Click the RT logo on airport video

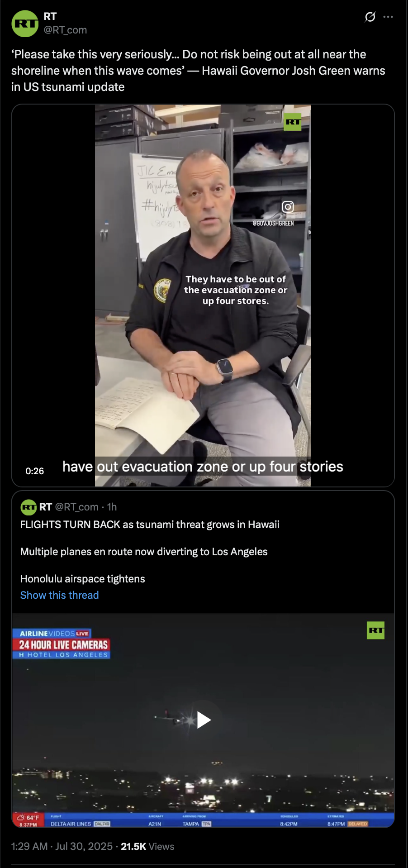click(375, 630)
